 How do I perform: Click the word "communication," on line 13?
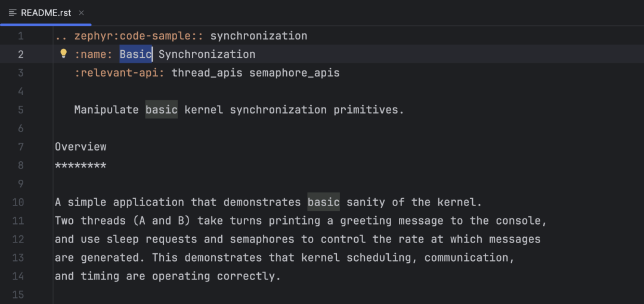click(469, 258)
